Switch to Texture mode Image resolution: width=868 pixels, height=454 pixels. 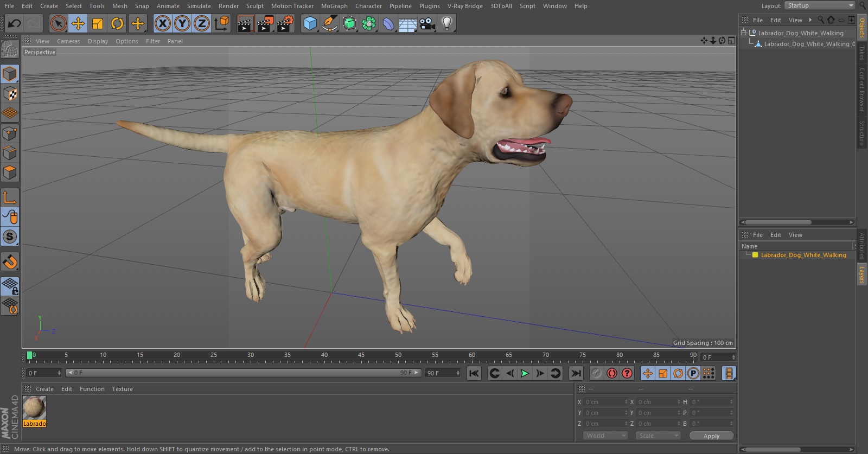coord(10,94)
